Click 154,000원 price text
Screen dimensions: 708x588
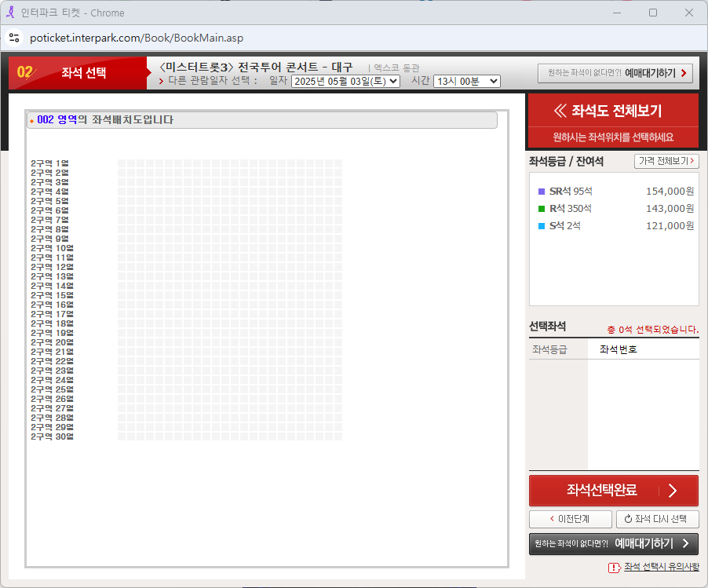(670, 191)
